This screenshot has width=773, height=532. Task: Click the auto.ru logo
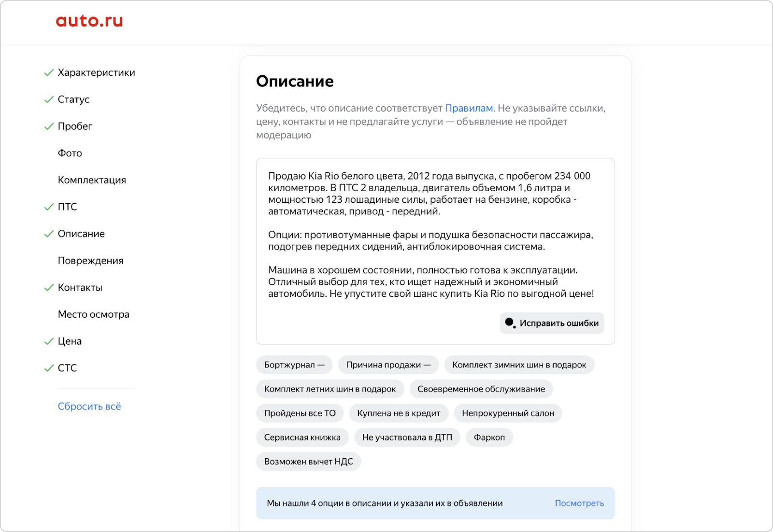coord(89,21)
